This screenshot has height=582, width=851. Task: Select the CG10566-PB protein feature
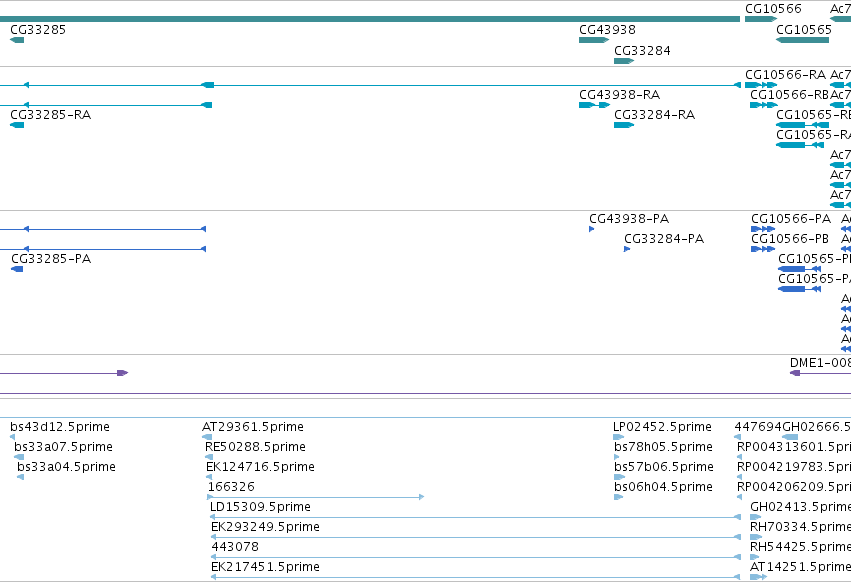pyautogui.click(x=763, y=249)
